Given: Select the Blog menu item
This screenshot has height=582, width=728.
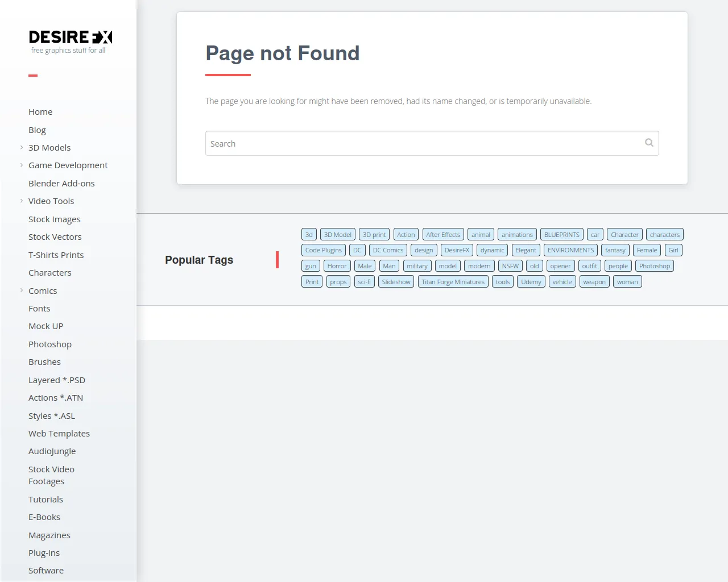Looking at the screenshot, I should [37, 130].
